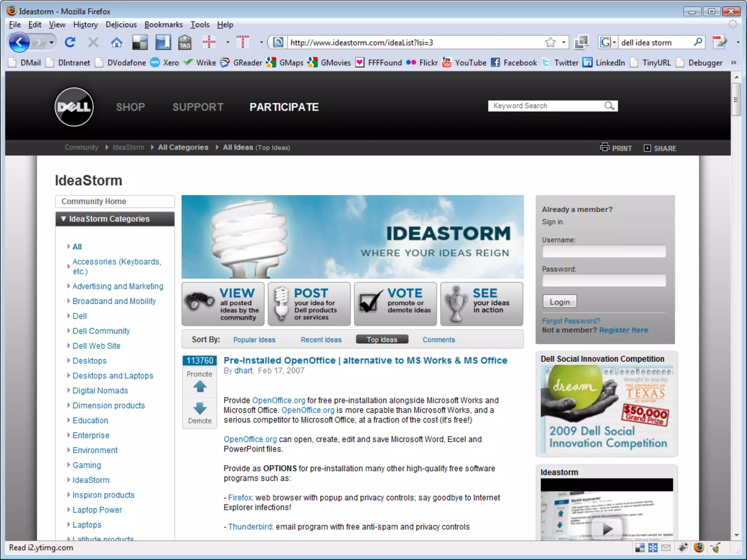Image resolution: width=747 pixels, height=560 pixels.
Task: Open the Bookmarks menu
Action: pyautogui.click(x=163, y=24)
